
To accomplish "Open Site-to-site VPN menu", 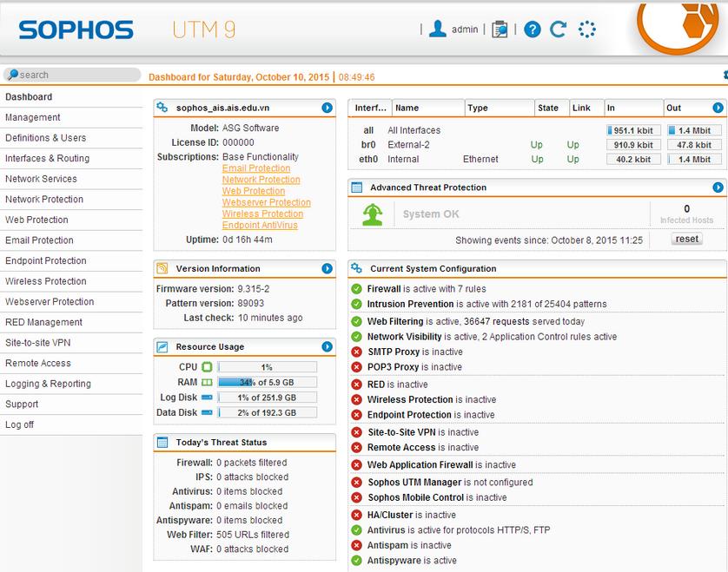I will [71, 342].
